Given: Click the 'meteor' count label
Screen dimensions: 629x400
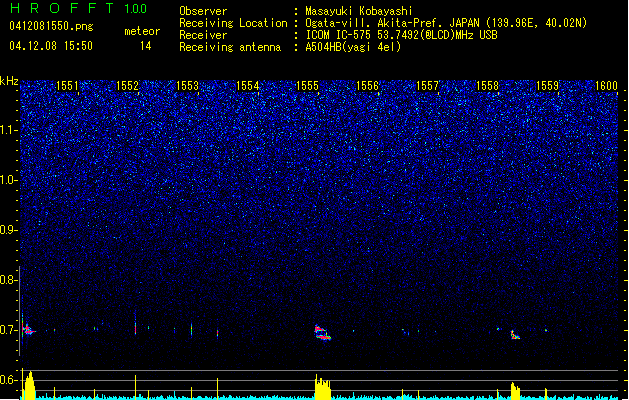Looking at the screenshot, I should [x=142, y=31].
